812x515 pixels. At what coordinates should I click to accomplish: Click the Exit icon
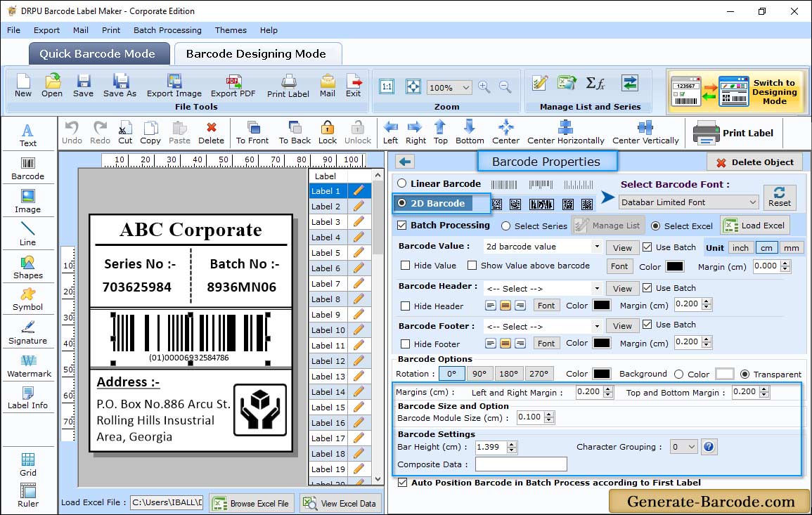coord(353,85)
